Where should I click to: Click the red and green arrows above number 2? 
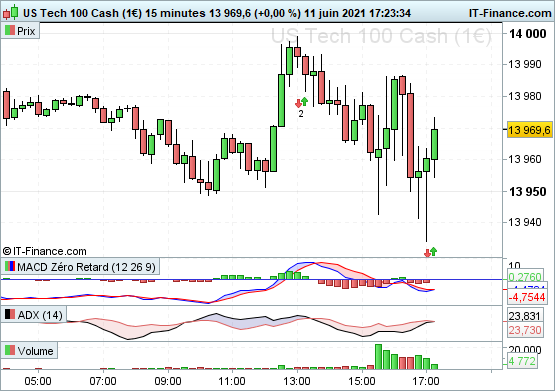(302, 102)
